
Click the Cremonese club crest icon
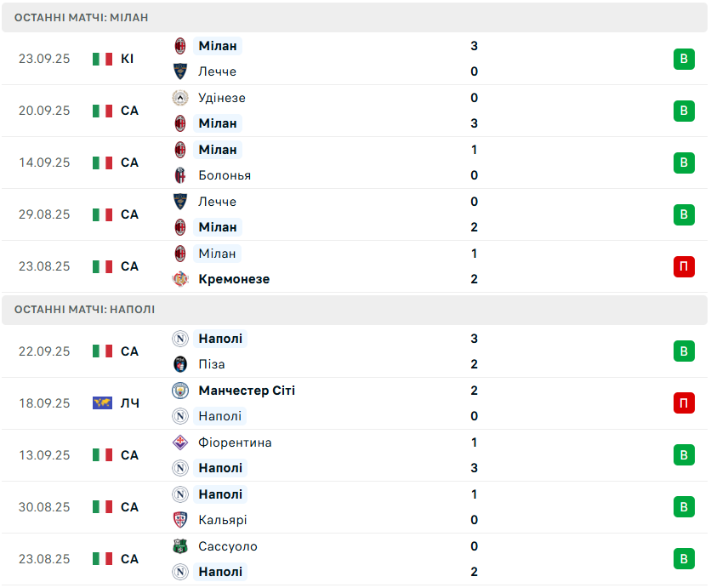(180, 279)
